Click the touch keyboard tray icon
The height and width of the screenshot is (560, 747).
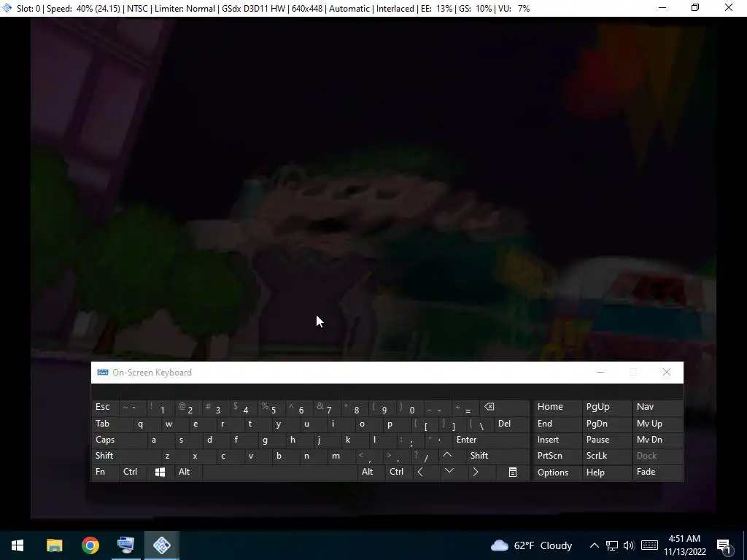click(649, 545)
